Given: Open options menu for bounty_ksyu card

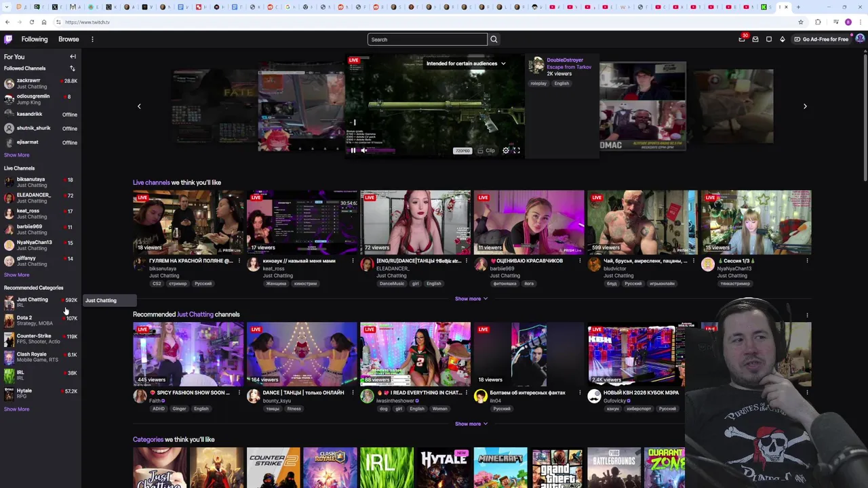Looking at the screenshot, I should tap(353, 393).
